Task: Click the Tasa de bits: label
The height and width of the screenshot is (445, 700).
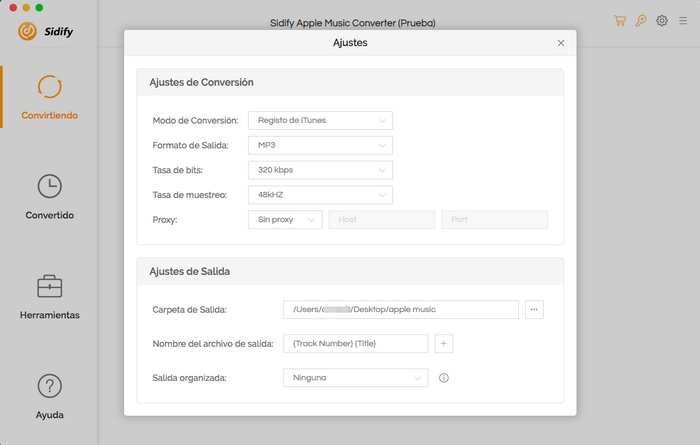Action: point(177,170)
